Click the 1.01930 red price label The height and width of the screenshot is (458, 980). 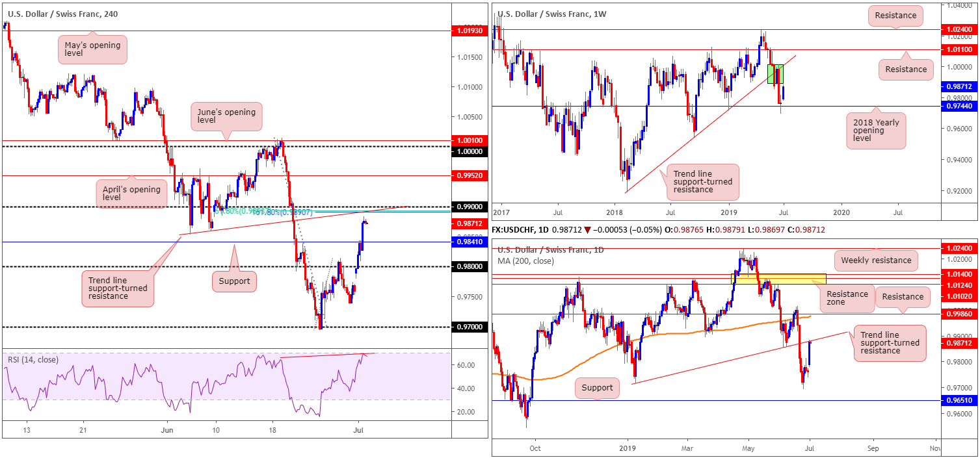click(x=468, y=31)
